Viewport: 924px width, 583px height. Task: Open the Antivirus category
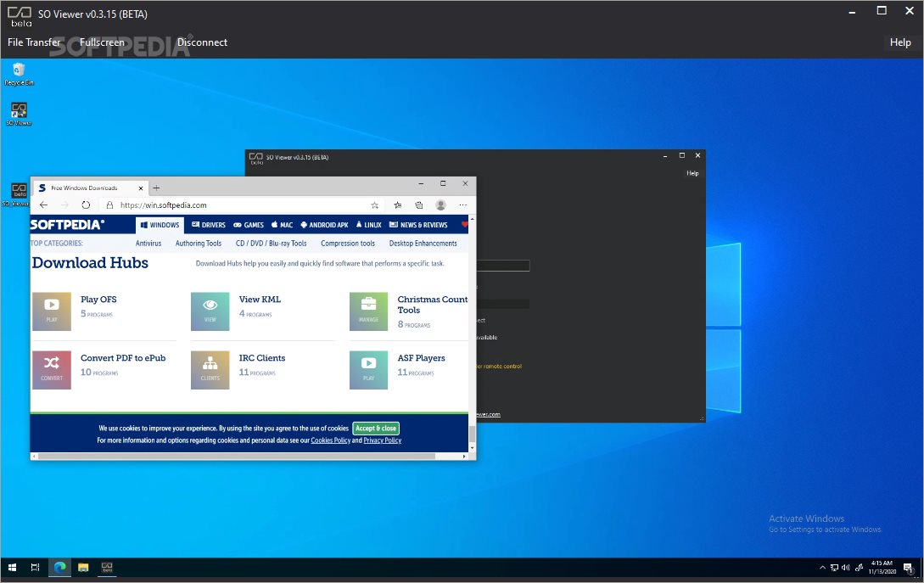[x=148, y=243]
